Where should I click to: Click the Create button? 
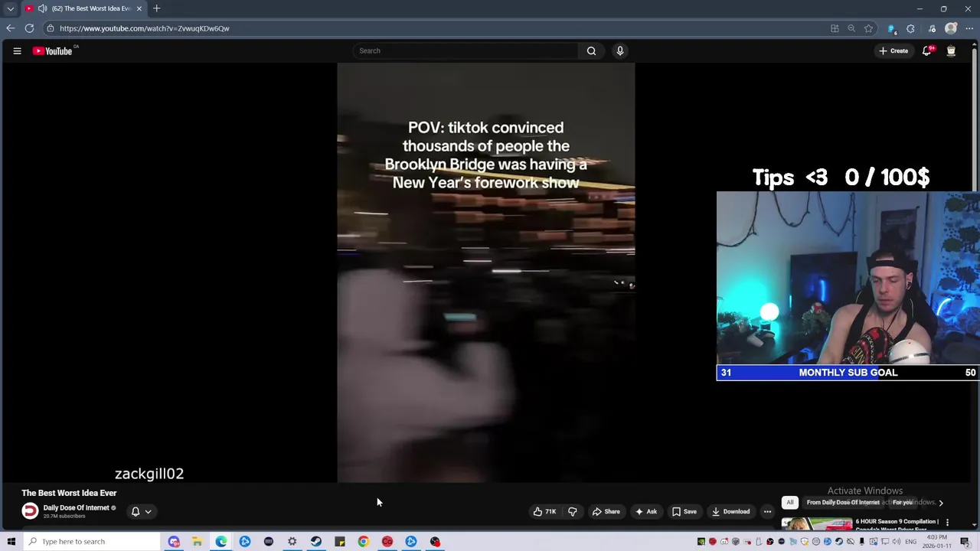tap(893, 51)
